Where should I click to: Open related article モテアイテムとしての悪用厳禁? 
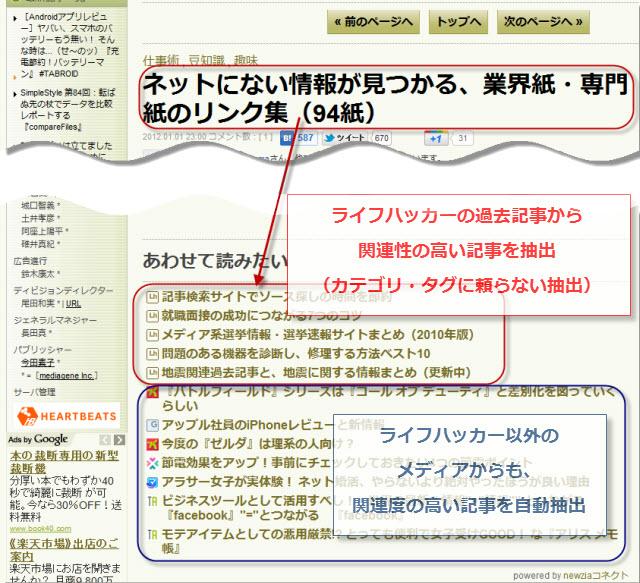click(389, 541)
